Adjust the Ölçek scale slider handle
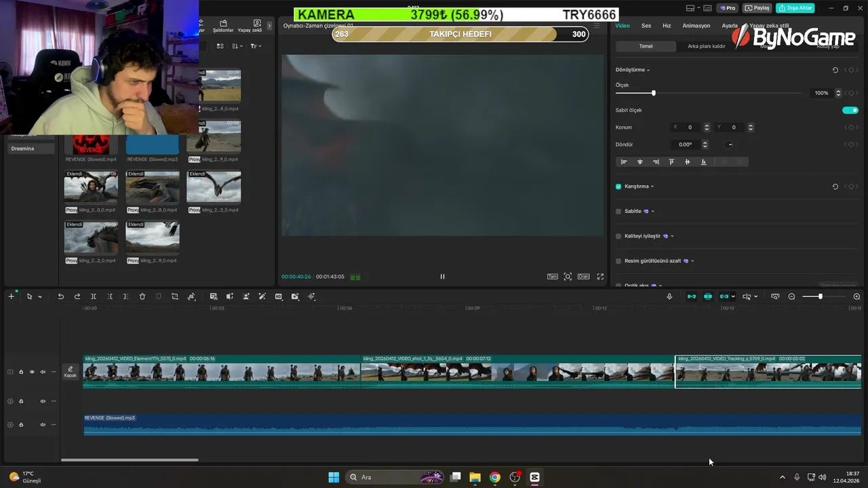The width and height of the screenshot is (868, 488). (x=653, y=93)
